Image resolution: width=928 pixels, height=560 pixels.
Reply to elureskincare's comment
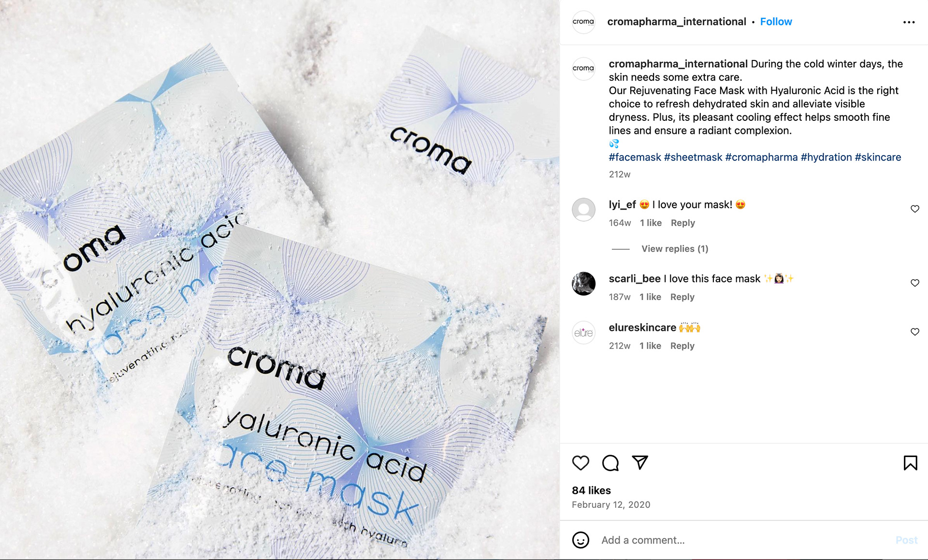682,346
